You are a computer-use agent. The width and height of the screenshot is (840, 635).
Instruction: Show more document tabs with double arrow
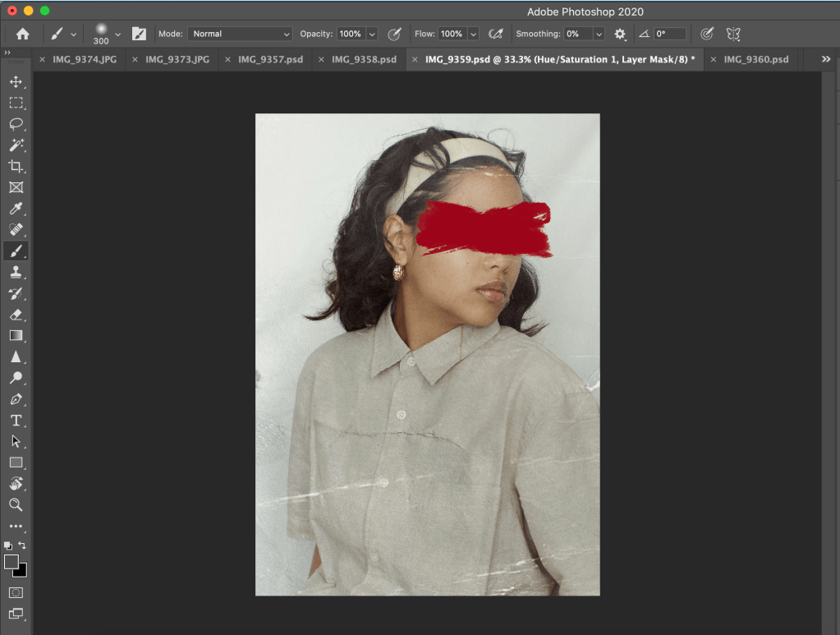click(x=826, y=59)
